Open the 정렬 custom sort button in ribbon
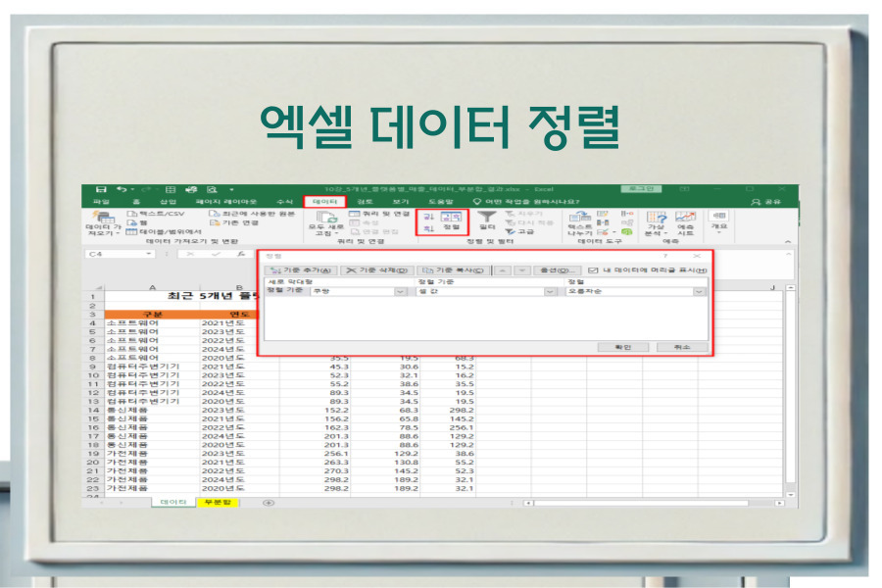The width and height of the screenshot is (882, 588). (451, 220)
